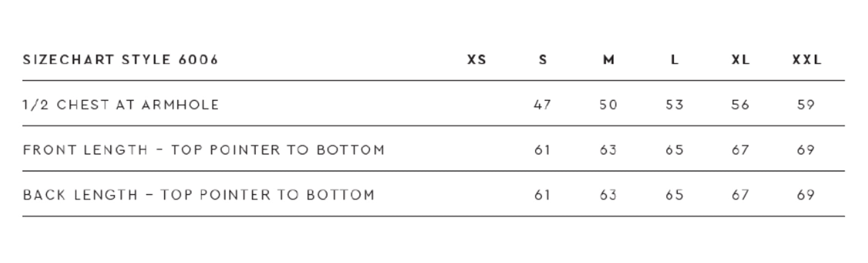Click the XXL column header
The image size is (868, 263).
point(807,60)
